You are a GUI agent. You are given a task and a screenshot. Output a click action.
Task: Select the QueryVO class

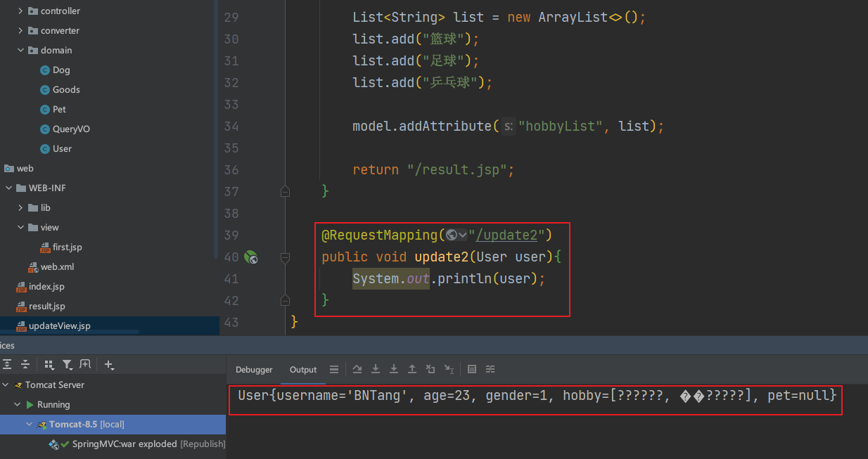click(71, 129)
